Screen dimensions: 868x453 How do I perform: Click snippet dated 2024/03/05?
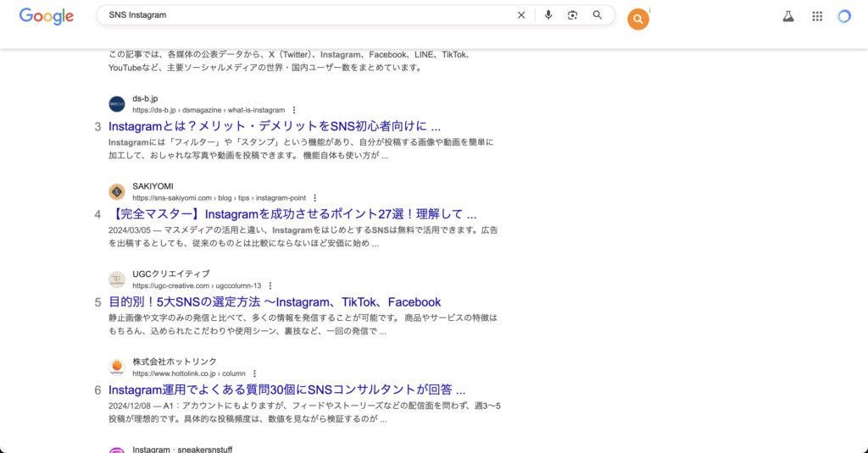click(x=303, y=237)
